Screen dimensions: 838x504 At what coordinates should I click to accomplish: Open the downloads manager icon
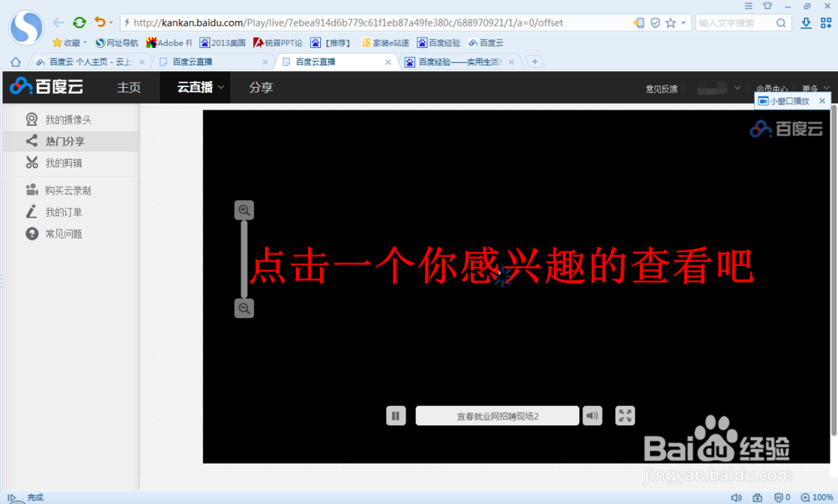click(806, 23)
